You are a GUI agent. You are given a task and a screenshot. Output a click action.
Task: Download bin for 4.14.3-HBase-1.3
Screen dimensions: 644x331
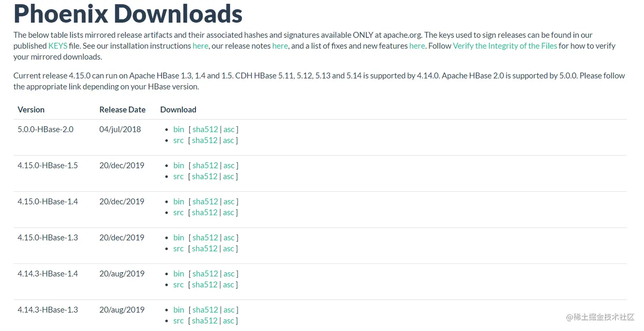178,310
